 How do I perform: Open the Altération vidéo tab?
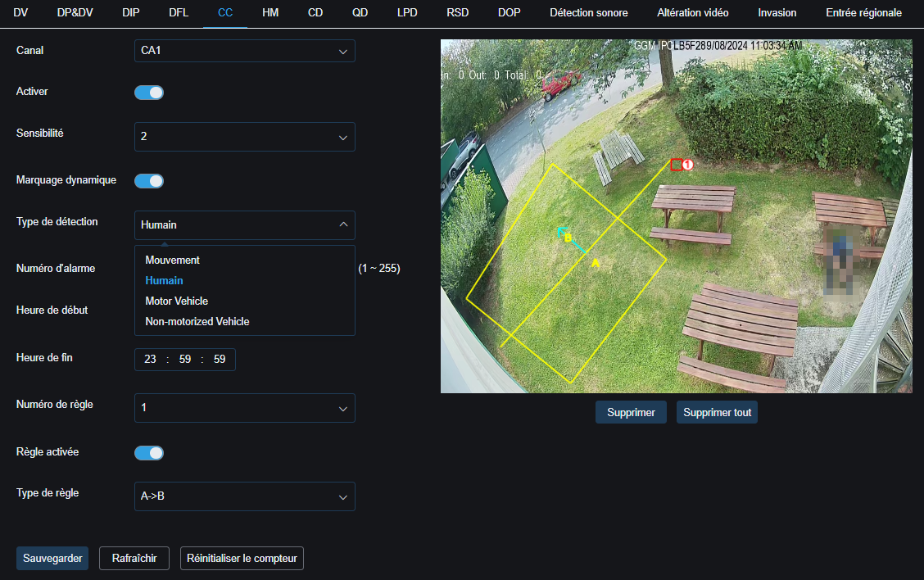(692, 13)
